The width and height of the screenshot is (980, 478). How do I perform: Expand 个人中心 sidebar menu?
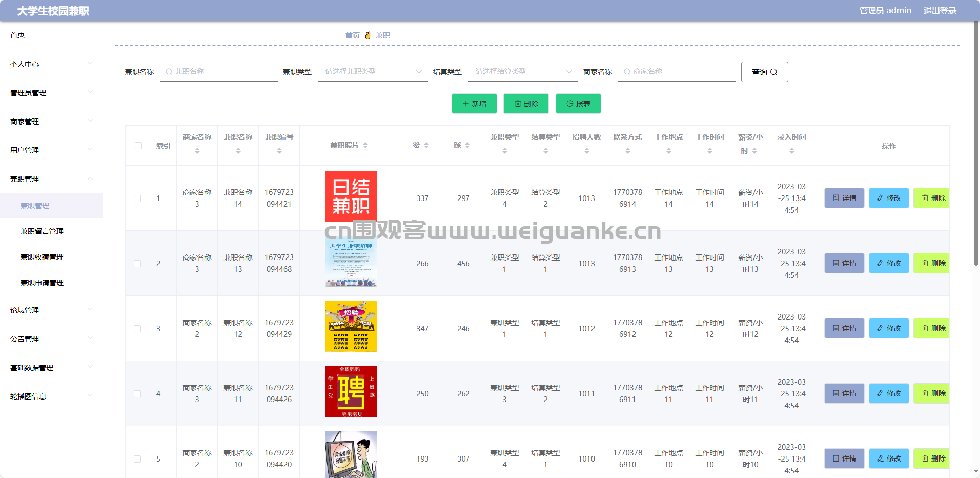click(x=51, y=64)
